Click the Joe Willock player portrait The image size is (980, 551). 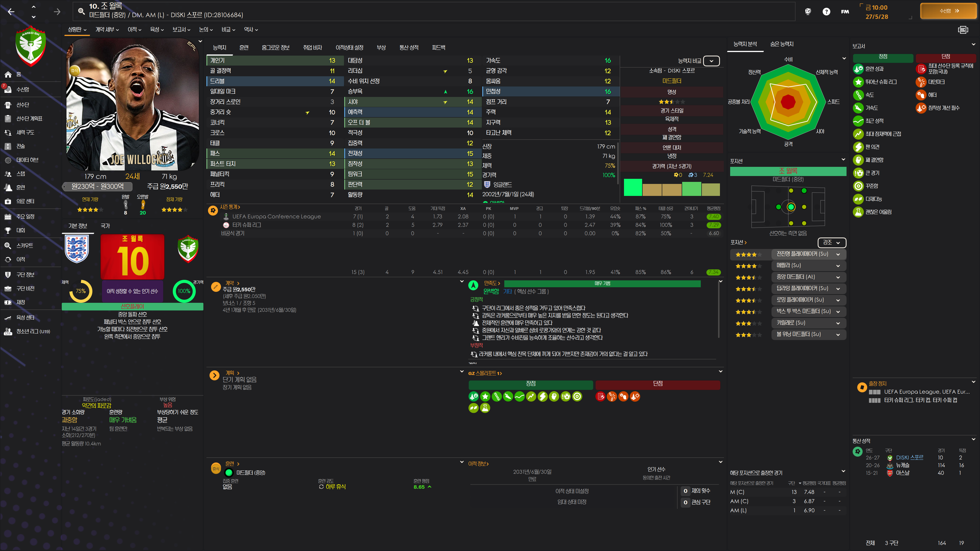pos(132,105)
